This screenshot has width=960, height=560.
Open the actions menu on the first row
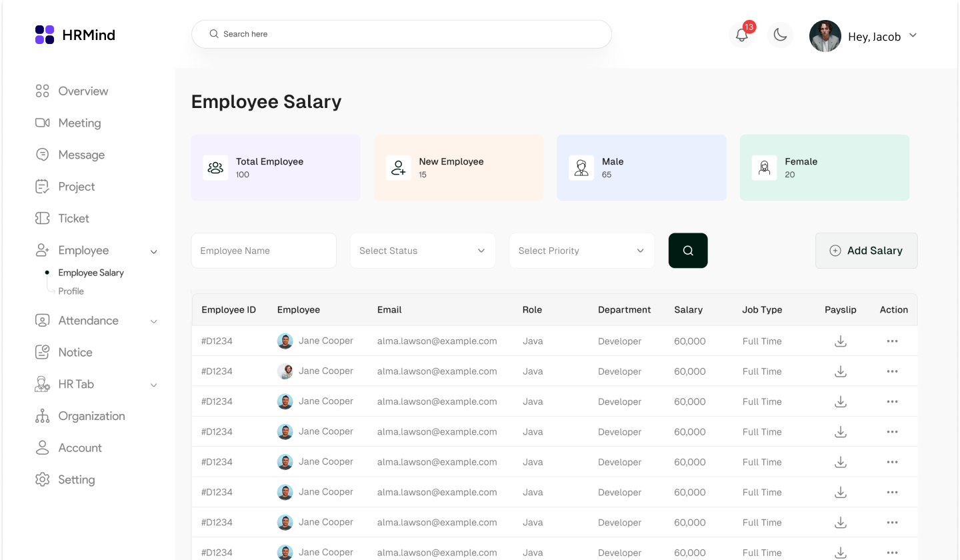coord(892,341)
